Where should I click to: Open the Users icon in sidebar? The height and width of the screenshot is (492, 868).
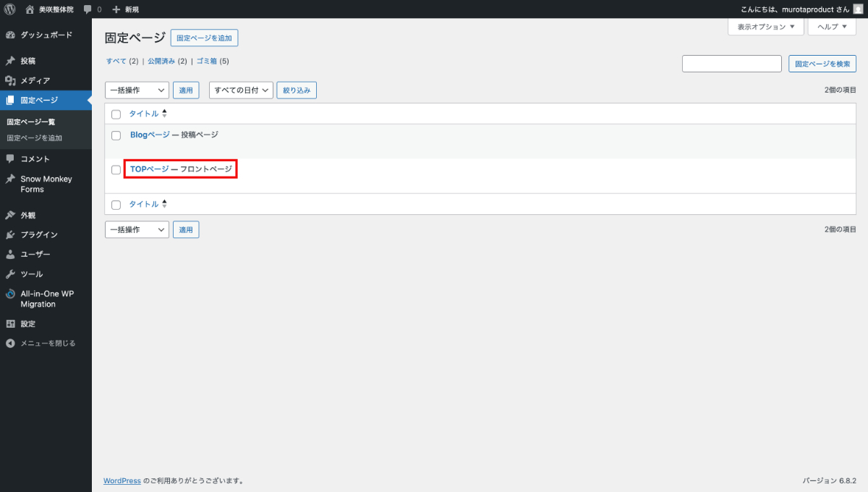pos(10,255)
